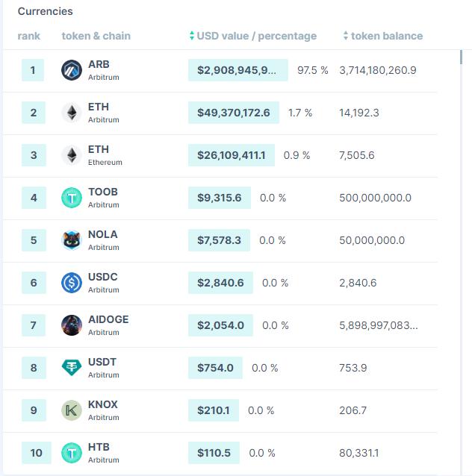Click the balance 14,192.3
This screenshot has width=472, height=476.
click(x=359, y=113)
